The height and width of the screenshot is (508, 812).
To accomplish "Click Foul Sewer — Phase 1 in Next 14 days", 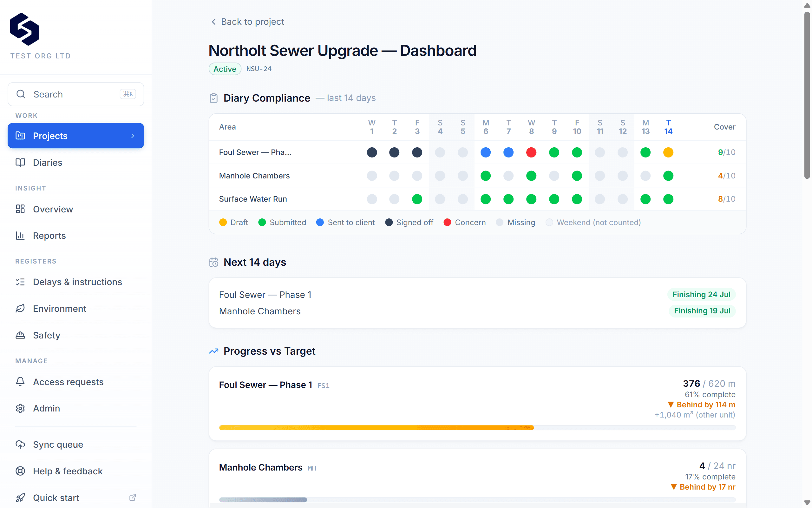I will 265,295.
